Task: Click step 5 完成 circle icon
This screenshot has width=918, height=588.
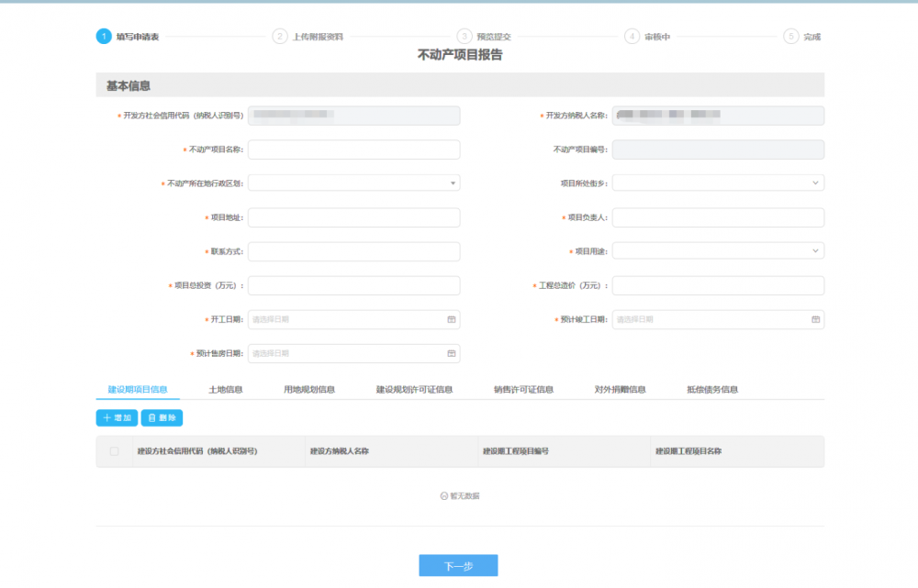Action: (x=790, y=37)
